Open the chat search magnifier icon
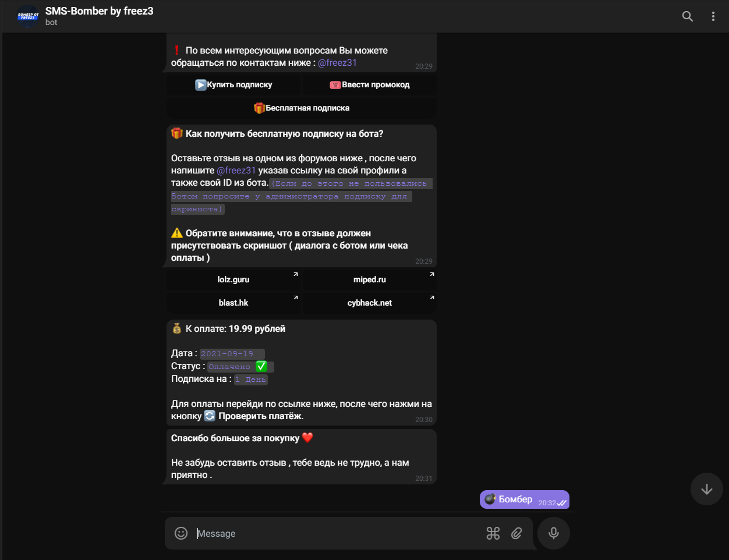This screenshot has height=560, width=729. click(688, 16)
